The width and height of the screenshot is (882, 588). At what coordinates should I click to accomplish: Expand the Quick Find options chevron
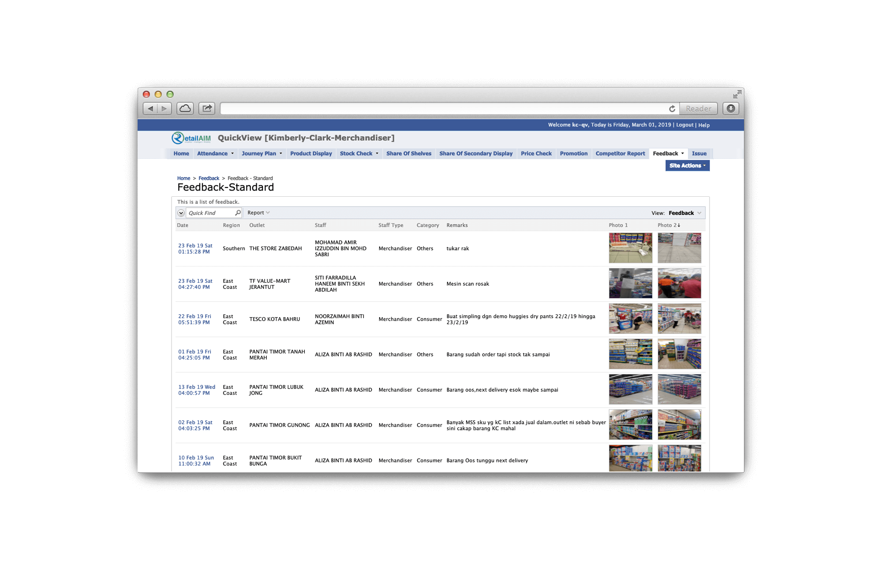coord(181,213)
